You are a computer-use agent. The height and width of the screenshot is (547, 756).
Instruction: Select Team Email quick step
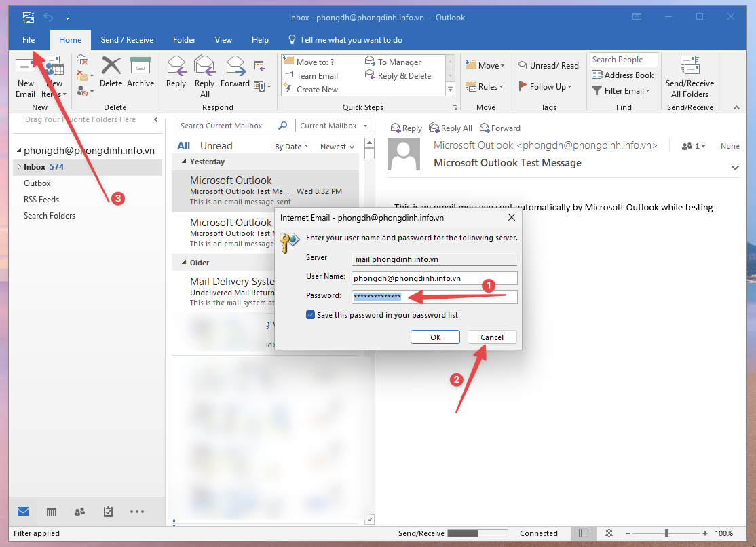click(311, 76)
